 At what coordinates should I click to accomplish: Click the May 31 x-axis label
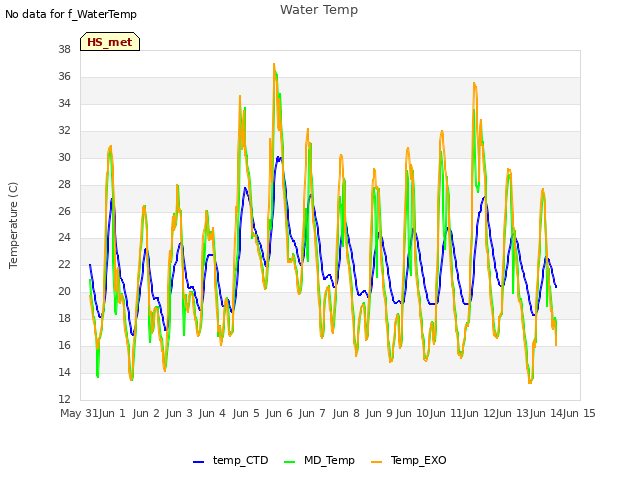click(79, 413)
